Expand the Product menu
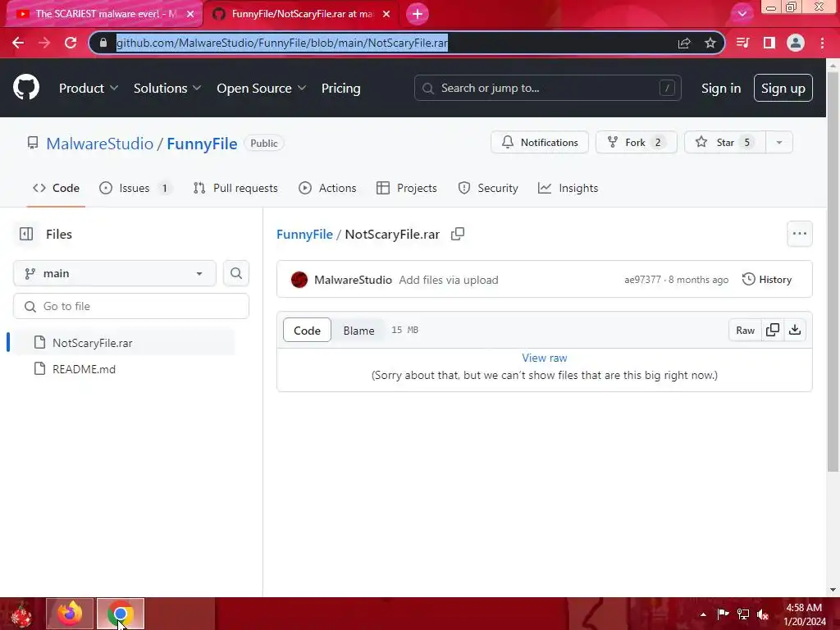840x630 pixels. [x=89, y=89]
